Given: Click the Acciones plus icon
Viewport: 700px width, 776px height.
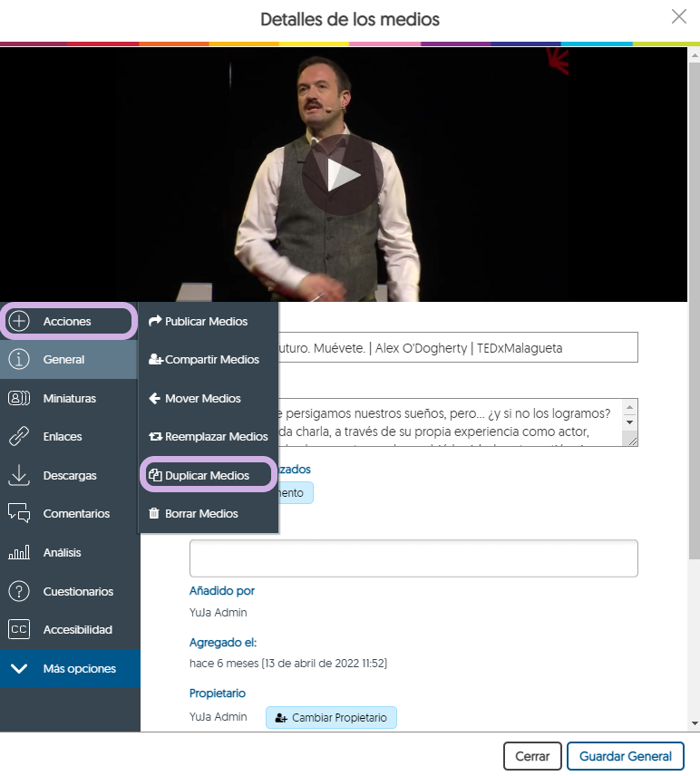Looking at the screenshot, I should [19, 321].
